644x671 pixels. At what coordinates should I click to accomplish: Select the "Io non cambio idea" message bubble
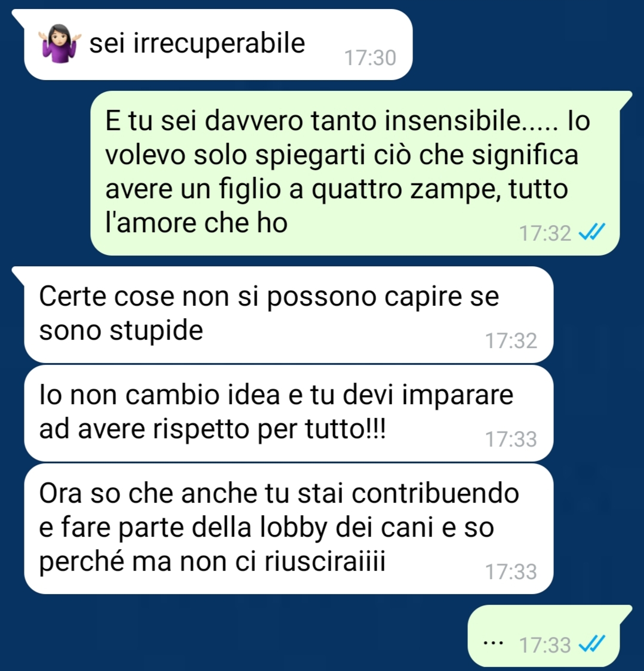(289, 413)
